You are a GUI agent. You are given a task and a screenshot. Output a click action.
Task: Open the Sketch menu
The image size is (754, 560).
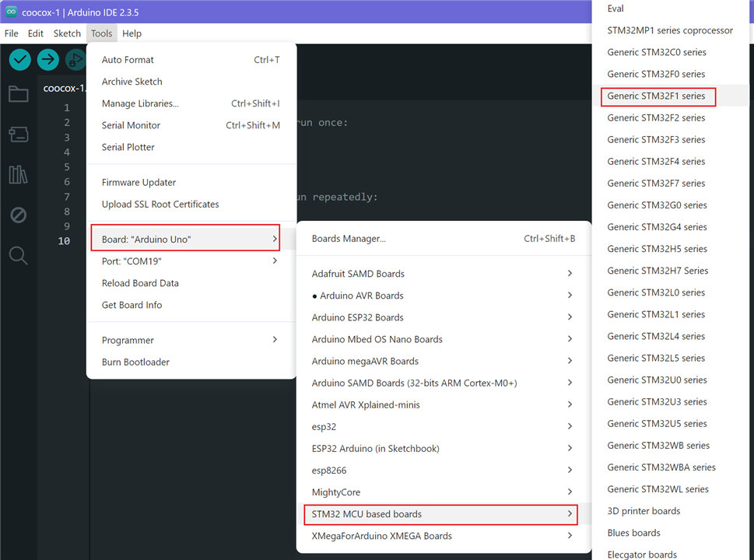(67, 33)
